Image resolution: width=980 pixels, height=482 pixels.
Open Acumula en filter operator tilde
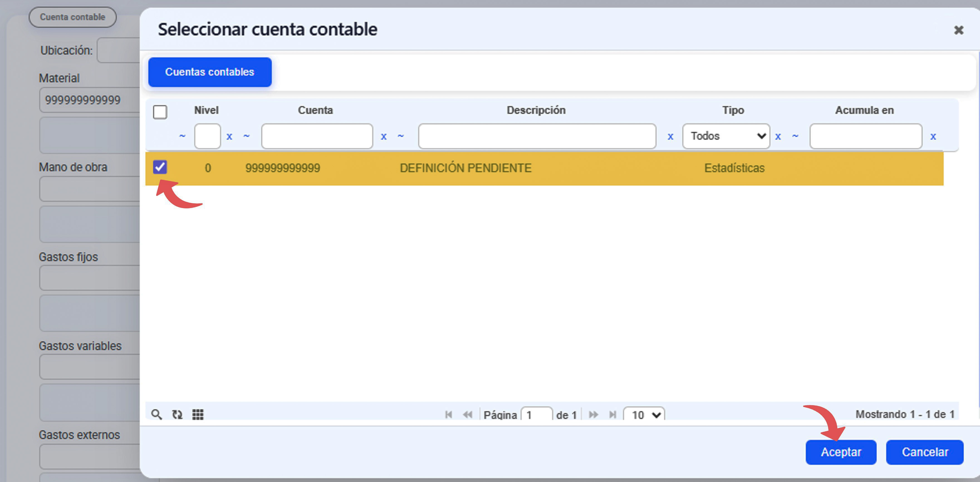[x=795, y=136]
